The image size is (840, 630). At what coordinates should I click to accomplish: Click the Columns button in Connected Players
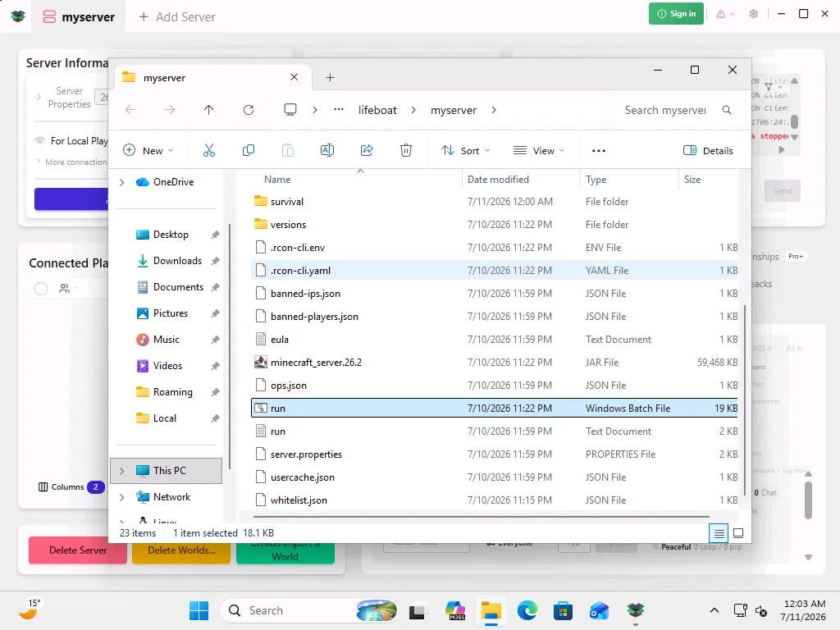point(71,487)
